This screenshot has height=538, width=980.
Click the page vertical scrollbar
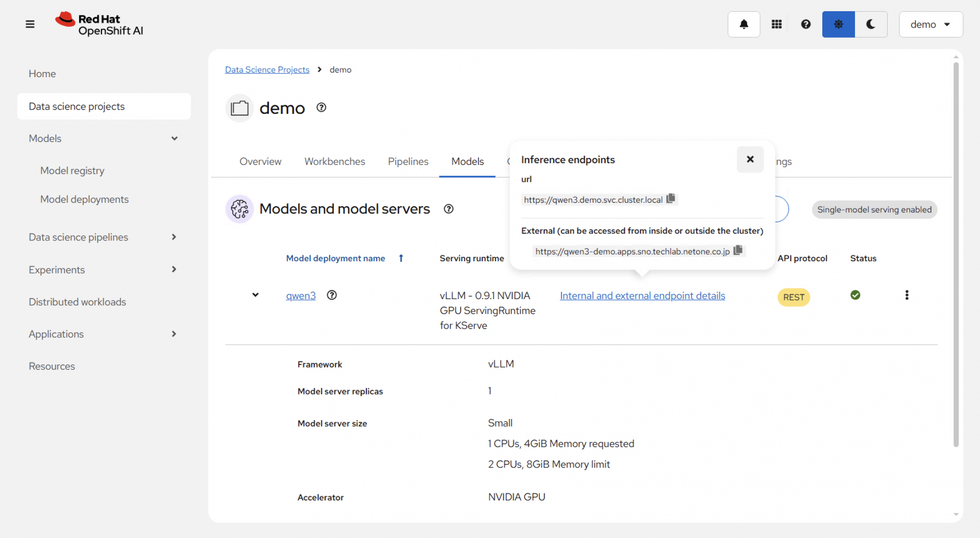pos(955,254)
